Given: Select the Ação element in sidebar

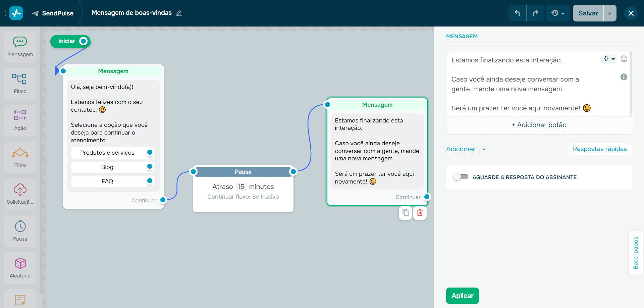Looking at the screenshot, I should [x=20, y=120].
